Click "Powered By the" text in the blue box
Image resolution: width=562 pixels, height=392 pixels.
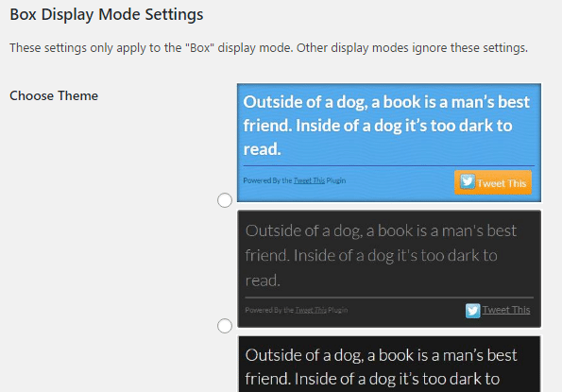(x=267, y=180)
